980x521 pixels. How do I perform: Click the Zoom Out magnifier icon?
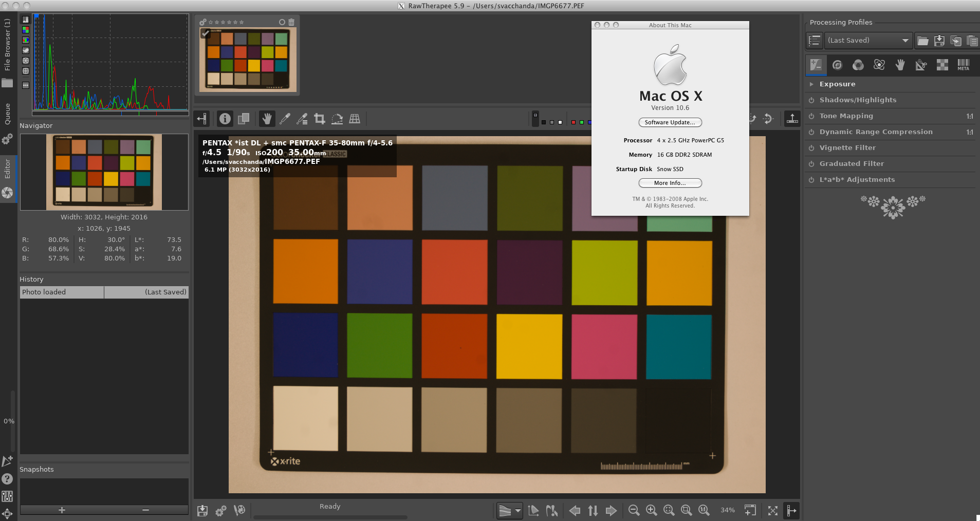tap(634, 510)
